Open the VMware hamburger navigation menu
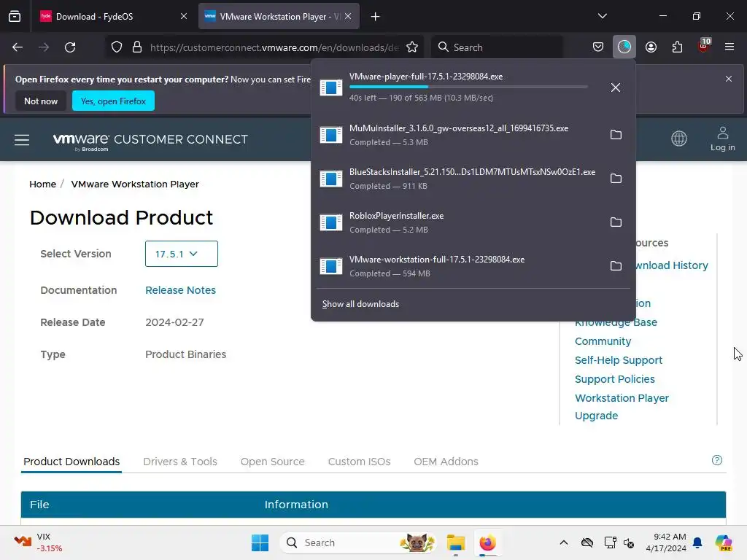The image size is (747, 560). [x=22, y=140]
